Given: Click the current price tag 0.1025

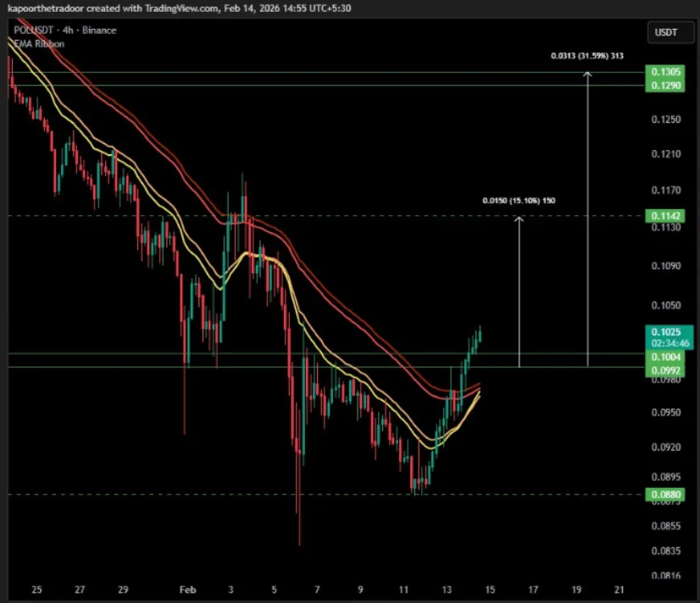Looking at the screenshot, I should tap(666, 332).
